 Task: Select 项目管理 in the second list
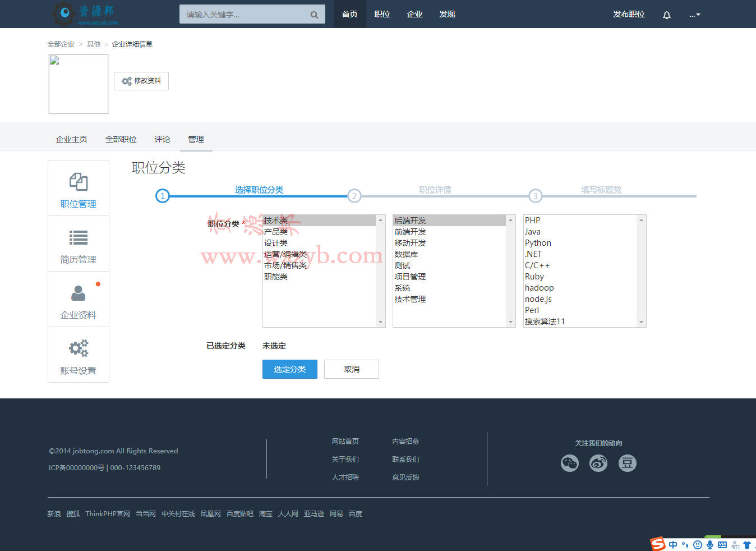coord(450,277)
